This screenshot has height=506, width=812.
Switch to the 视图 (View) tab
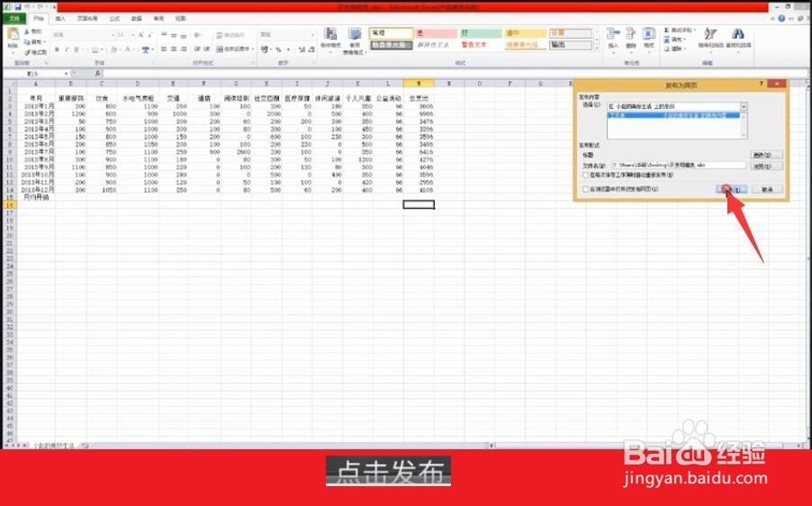180,19
